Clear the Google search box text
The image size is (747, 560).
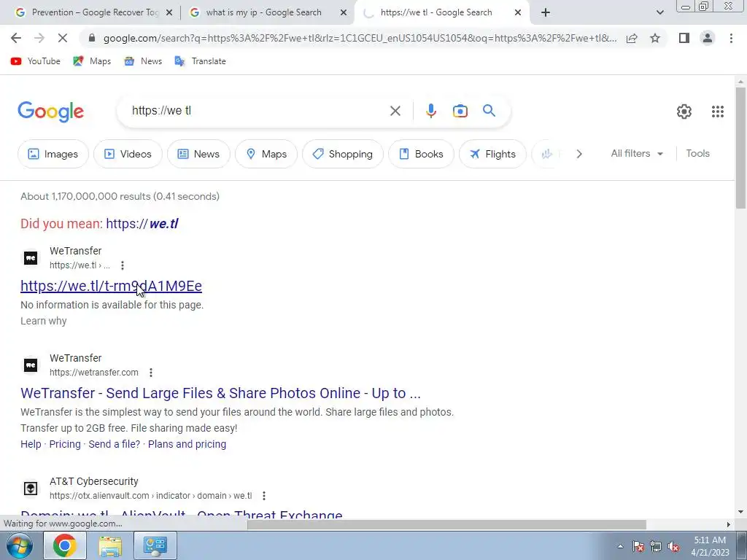tap(395, 111)
